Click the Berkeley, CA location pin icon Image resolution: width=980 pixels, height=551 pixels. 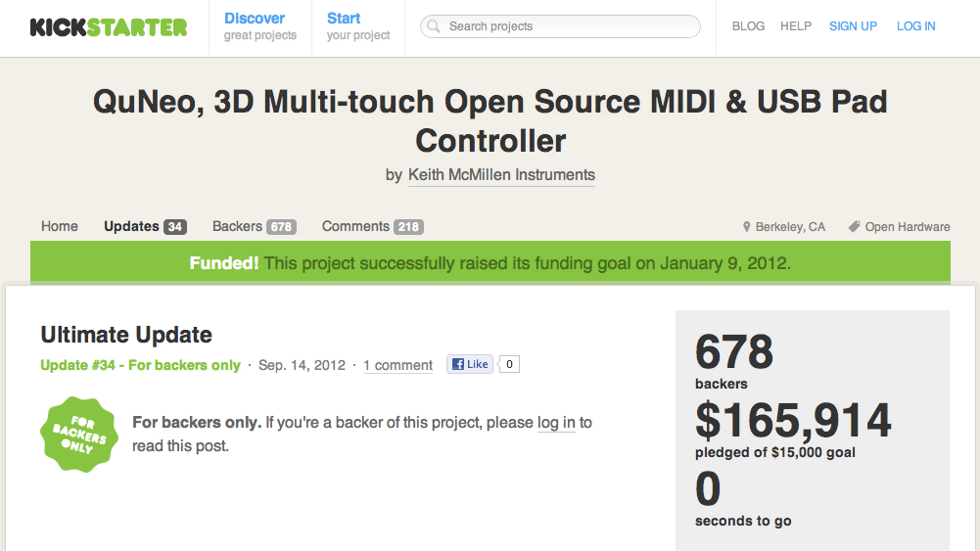tap(747, 227)
